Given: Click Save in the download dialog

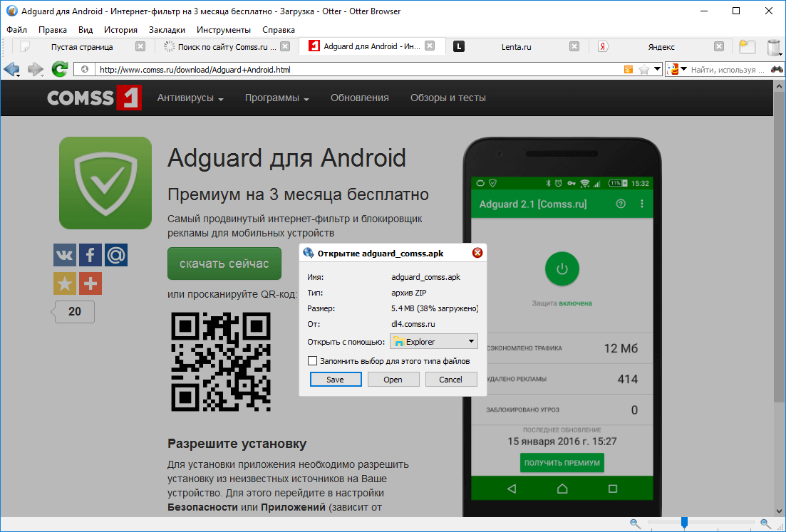Looking at the screenshot, I should (336, 379).
